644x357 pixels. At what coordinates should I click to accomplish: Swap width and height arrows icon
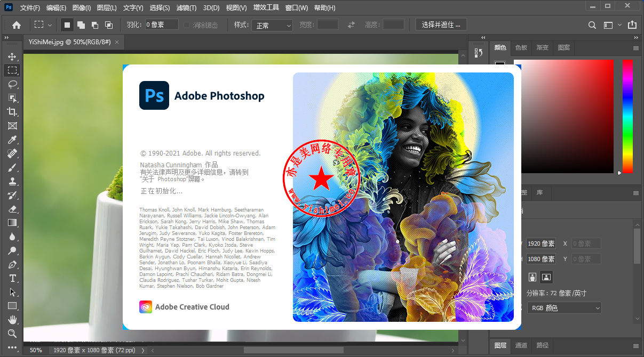pyautogui.click(x=351, y=25)
